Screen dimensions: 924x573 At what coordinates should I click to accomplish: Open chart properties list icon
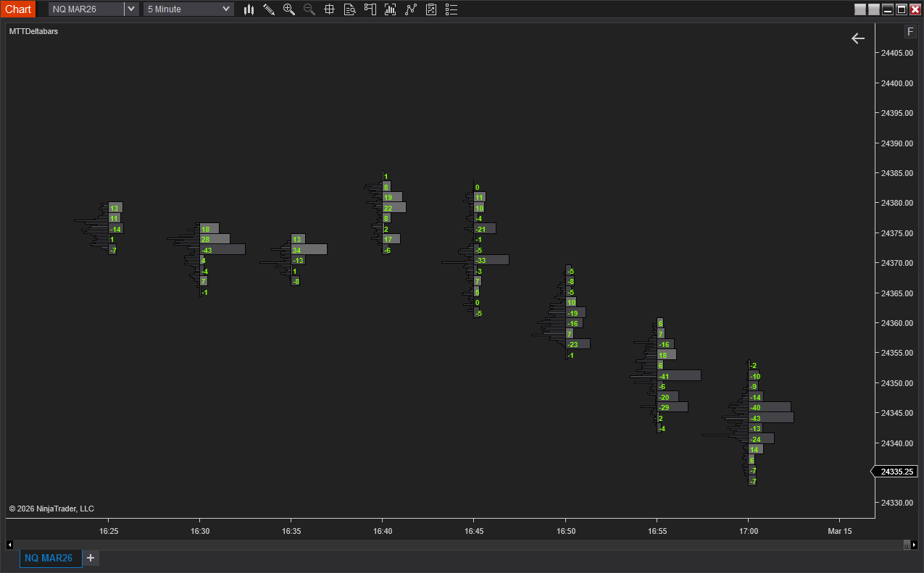pos(451,9)
